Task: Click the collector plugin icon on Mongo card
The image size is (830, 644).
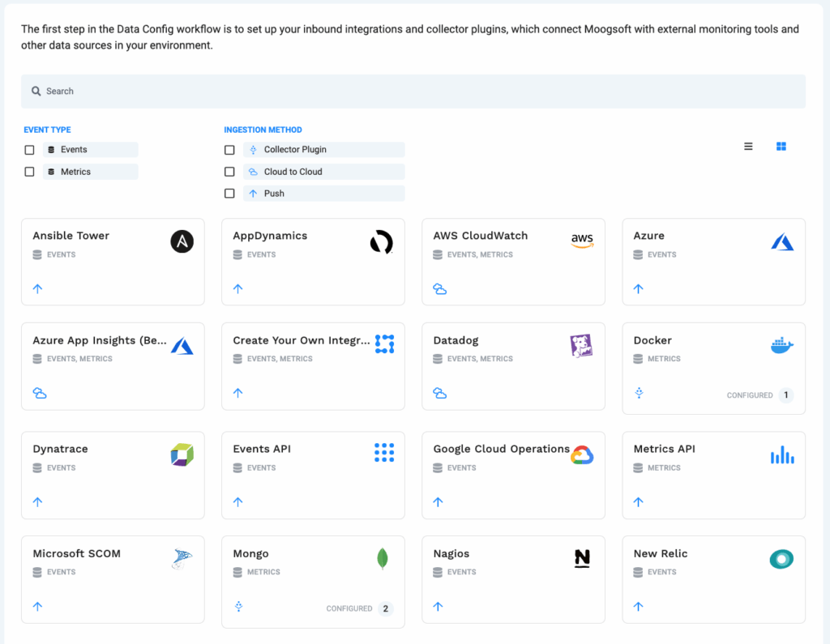Action: tap(239, 607)
